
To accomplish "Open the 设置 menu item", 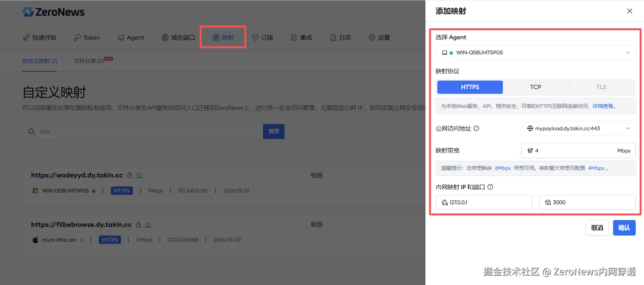I will coord(379,37).
